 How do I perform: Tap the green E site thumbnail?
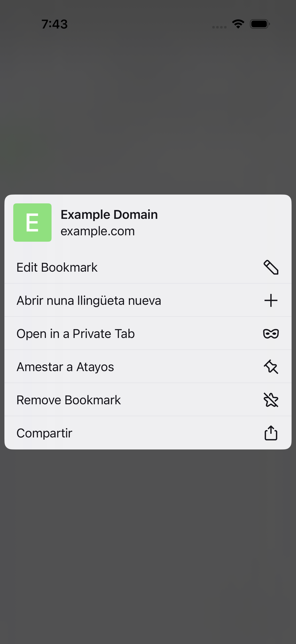(x=32, y=223)
